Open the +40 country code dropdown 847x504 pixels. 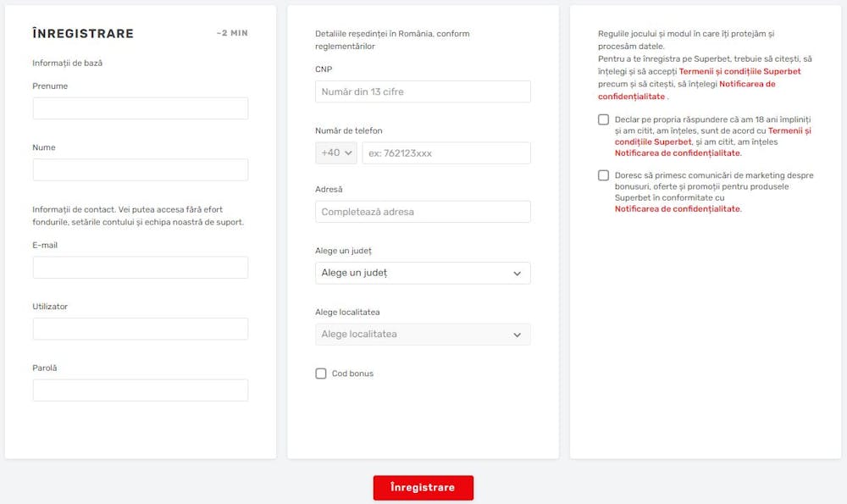336,152
